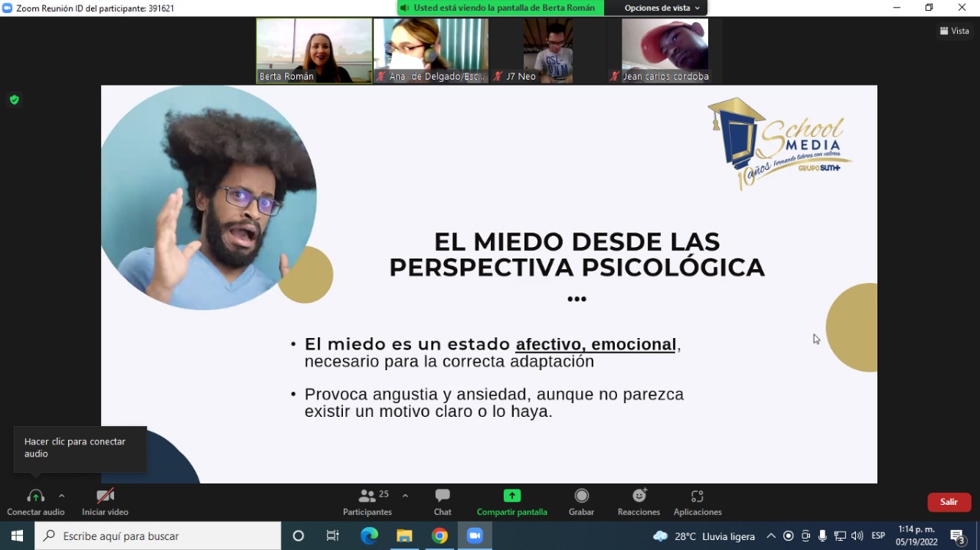Open the Chat panel
980x550 pixels.
[443, 503]
